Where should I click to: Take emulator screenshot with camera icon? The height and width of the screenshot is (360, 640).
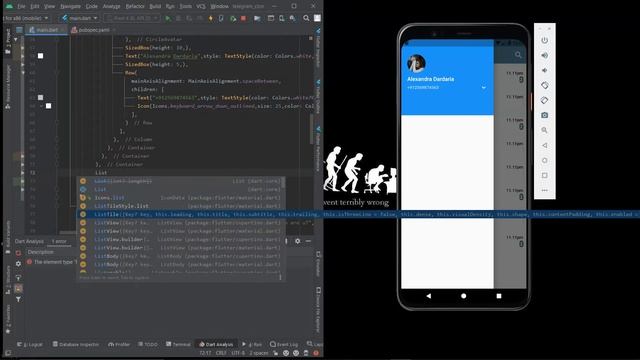[x=544, y=116]
